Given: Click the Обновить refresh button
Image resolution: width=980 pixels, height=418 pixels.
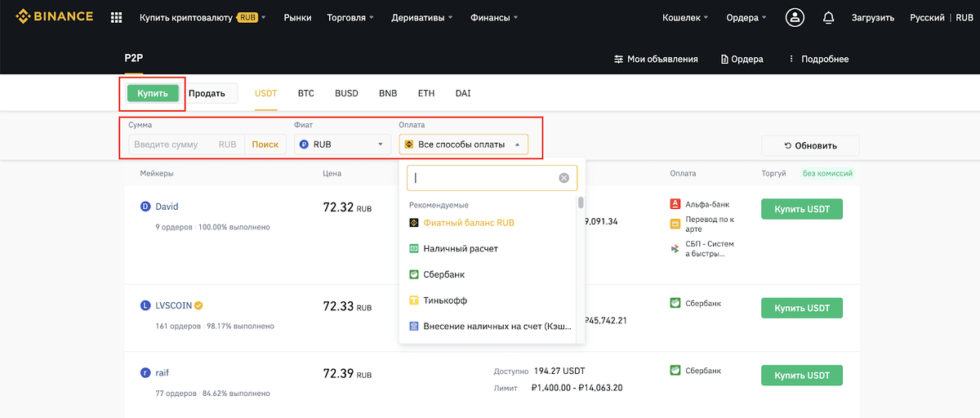Looking at the screenshot, I should pyautogui.click(x=810, y=145).
